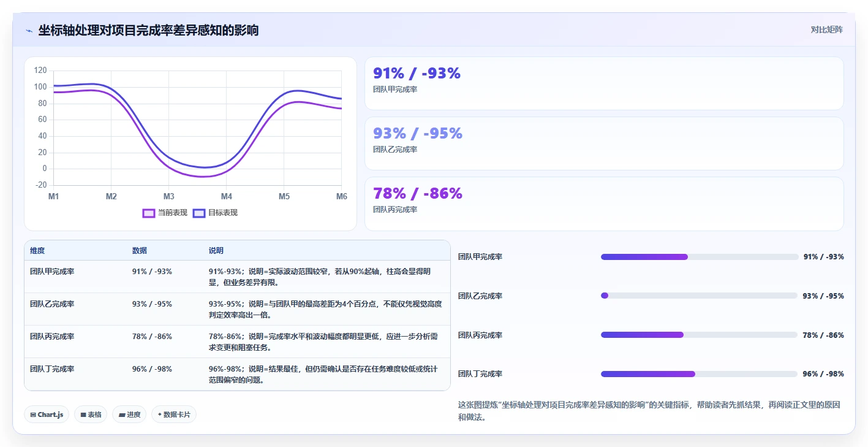
Task: Click the 维度 column header
Action: 37,251
